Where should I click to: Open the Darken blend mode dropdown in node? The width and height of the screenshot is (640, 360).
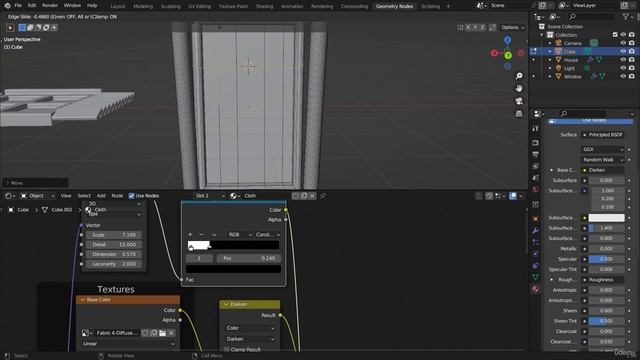pyautogui.click(x=250, y=339)
